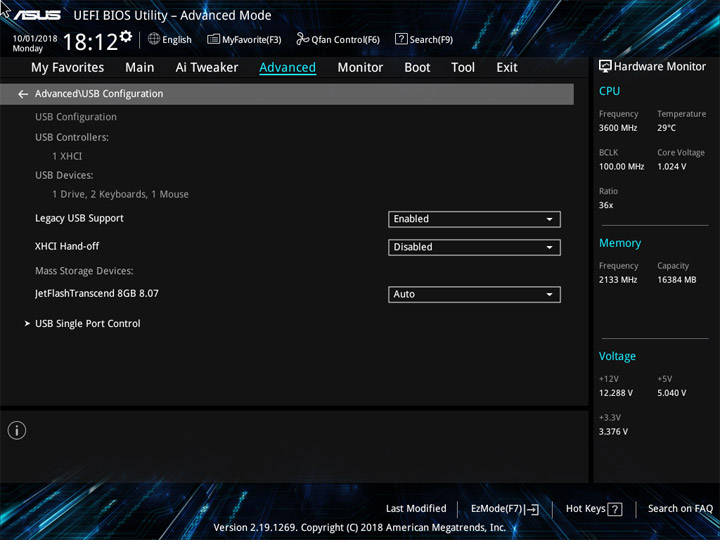Click BCLK value 100.00 MHz
This screenshot has height=540, width=720.
tap(622, 167)
